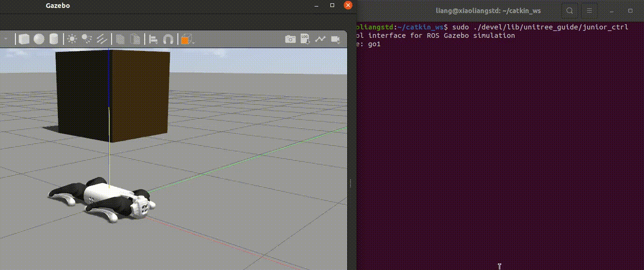Click the copy icon in Gazebo toolbar
Screen dimensions: 644x270
click(x=120, y=39)
